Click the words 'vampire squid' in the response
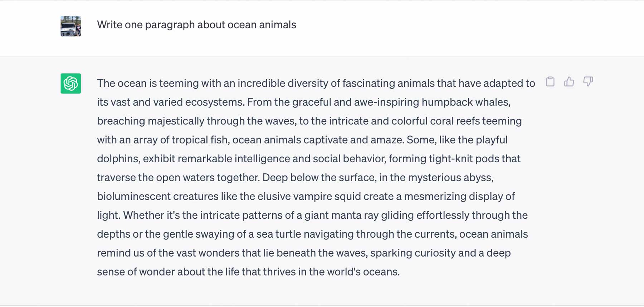644x307 pixels. coord(327,197)
